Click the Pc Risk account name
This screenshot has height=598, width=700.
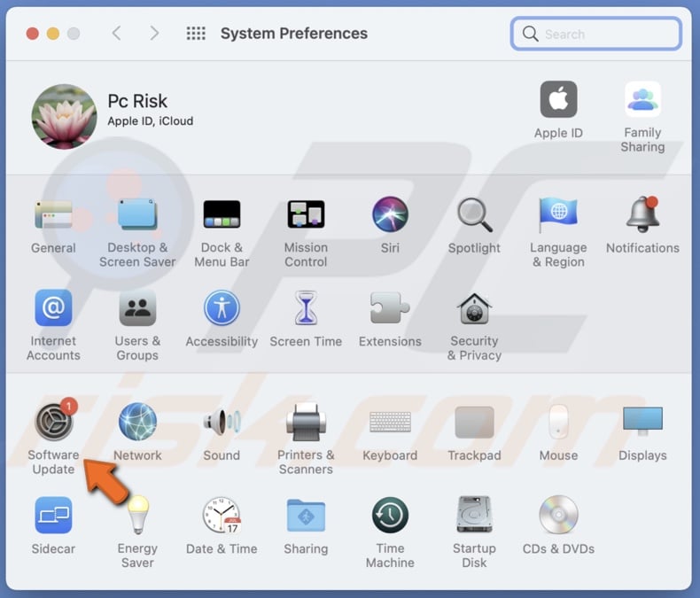pos(137,101)
